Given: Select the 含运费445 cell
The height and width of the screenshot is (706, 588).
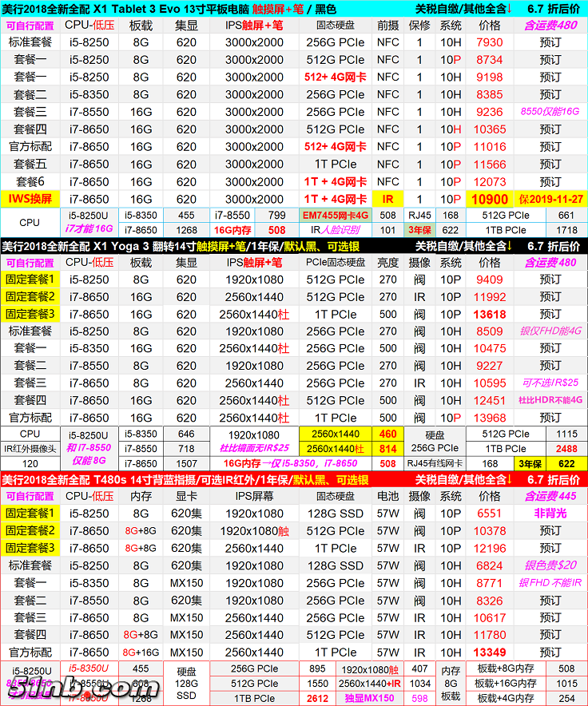Looking at the screenshot, I should (x=550, y=497).
